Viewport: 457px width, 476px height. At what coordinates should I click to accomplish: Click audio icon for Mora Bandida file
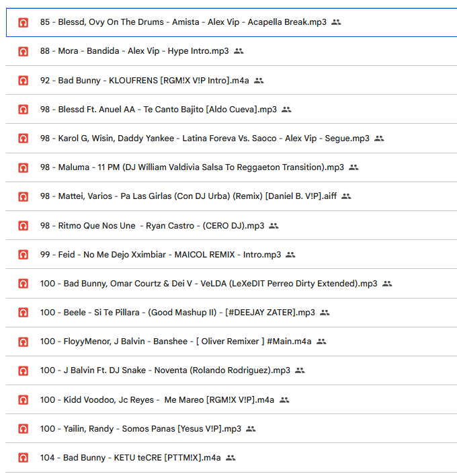coord(24,51)
